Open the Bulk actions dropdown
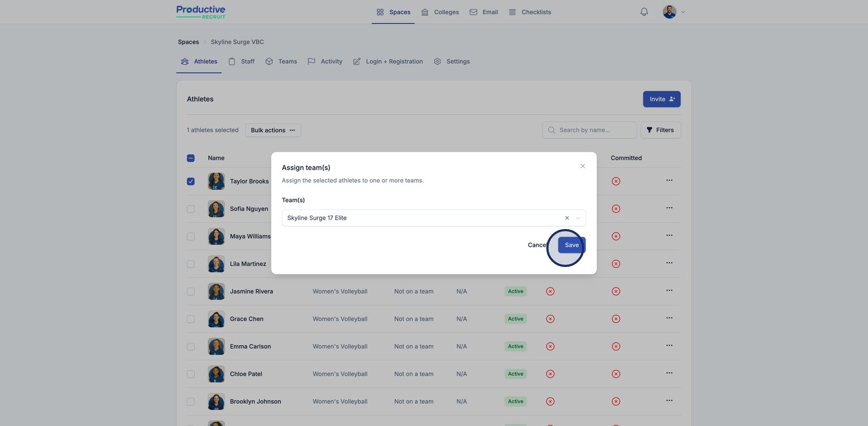Screen dimensions: 868x426 (273, 130)
